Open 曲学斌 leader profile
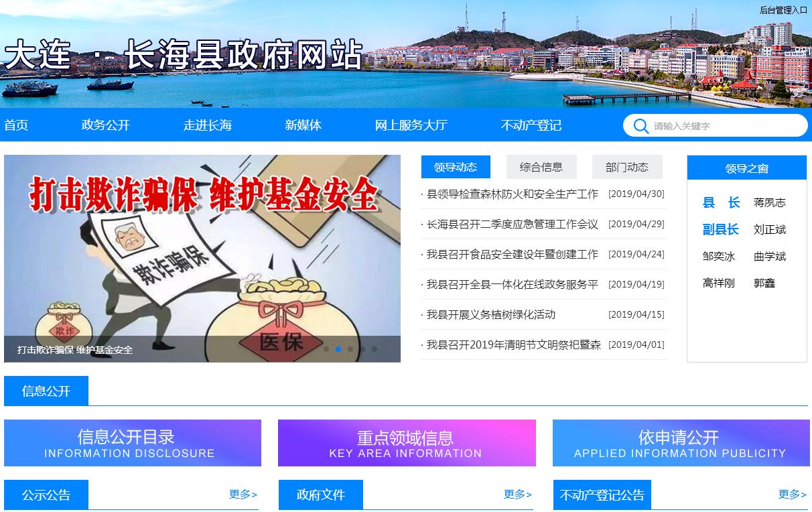Screen dimensions: 812x512 (x=770, y=256)
